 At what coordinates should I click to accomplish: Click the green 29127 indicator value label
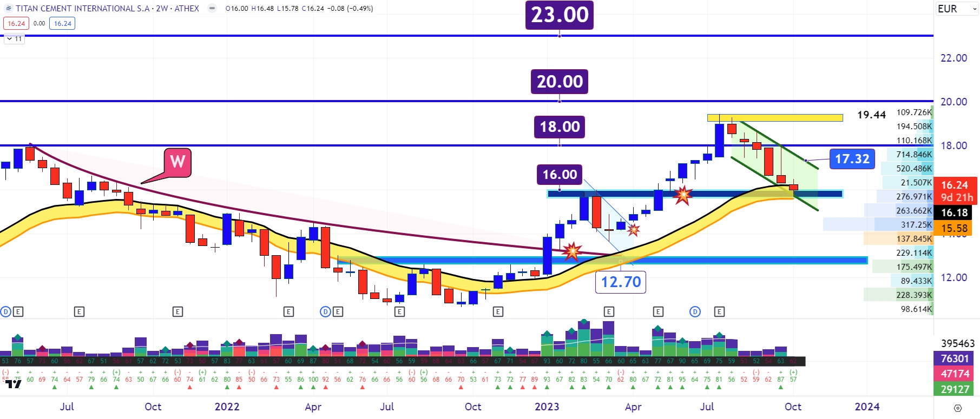point(955,389)
